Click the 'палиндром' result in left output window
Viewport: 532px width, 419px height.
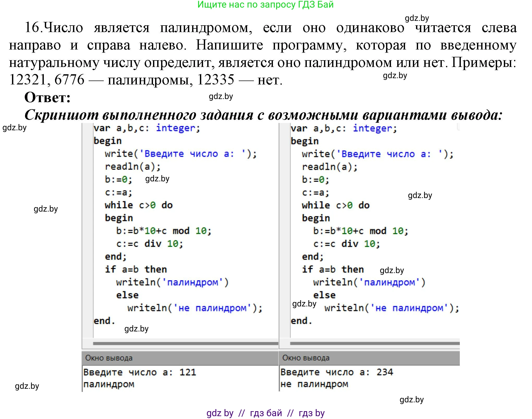[109, 384]
